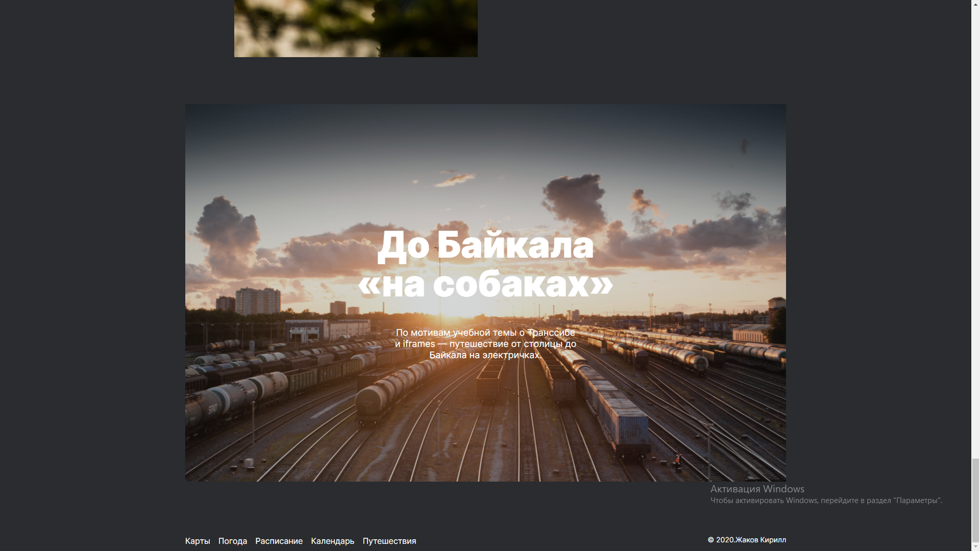Click the vertical scrollbar thumb
The height and width of the screenshot is (551, 980).
click(x=975, y=500)
